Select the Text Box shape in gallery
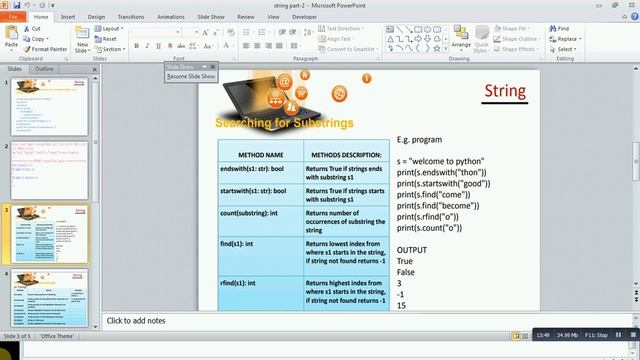640x360 pixels. 390,29
